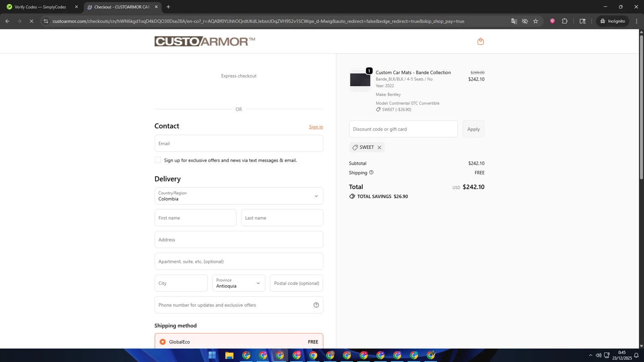Stop loading the page

click(31, 21)
